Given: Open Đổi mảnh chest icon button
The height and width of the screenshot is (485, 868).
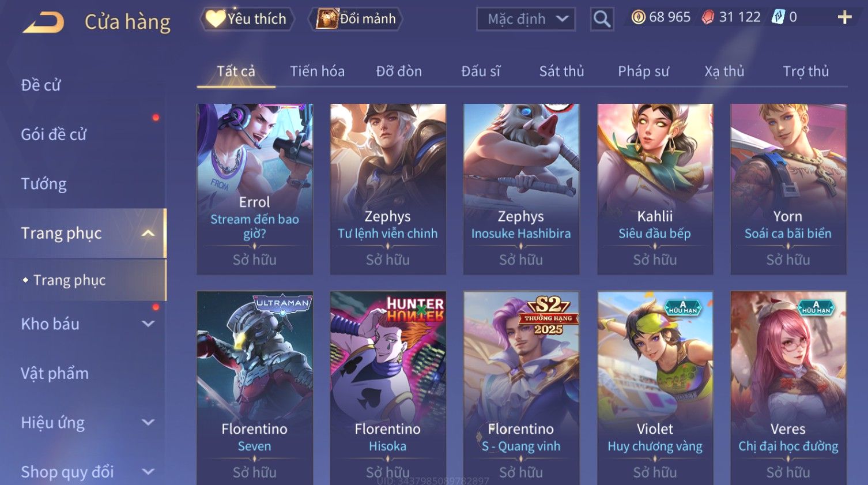Looking at the screenshot, I should pos(356,19).
